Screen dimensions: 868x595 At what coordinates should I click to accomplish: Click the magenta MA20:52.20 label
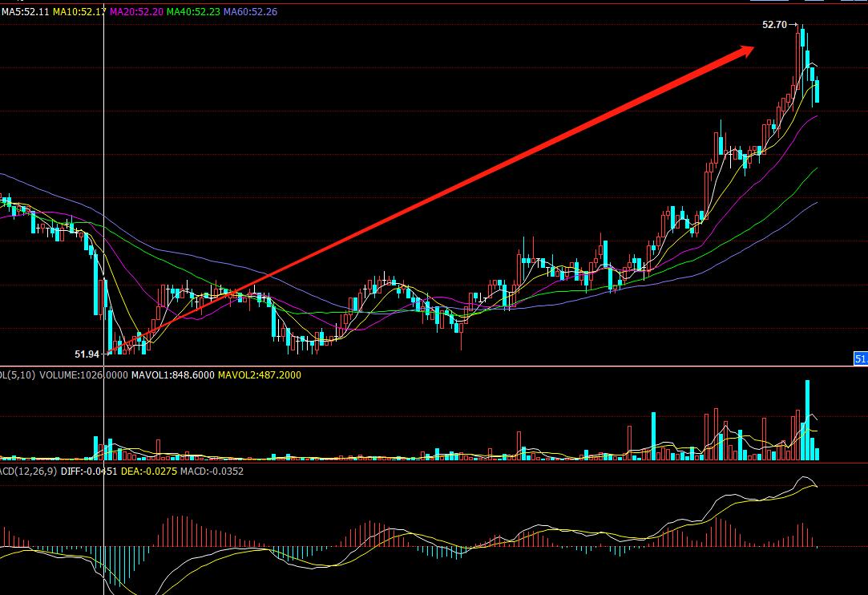(137, 12)
